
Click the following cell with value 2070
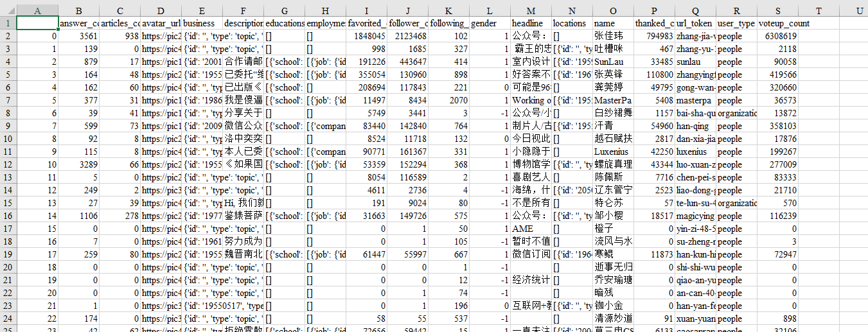(449, 100)
